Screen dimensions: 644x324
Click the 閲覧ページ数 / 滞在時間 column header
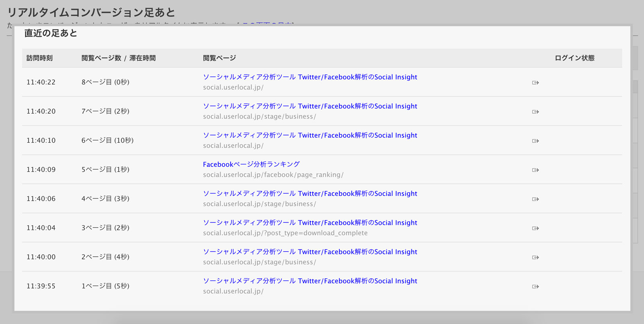[x=118, y=58]
